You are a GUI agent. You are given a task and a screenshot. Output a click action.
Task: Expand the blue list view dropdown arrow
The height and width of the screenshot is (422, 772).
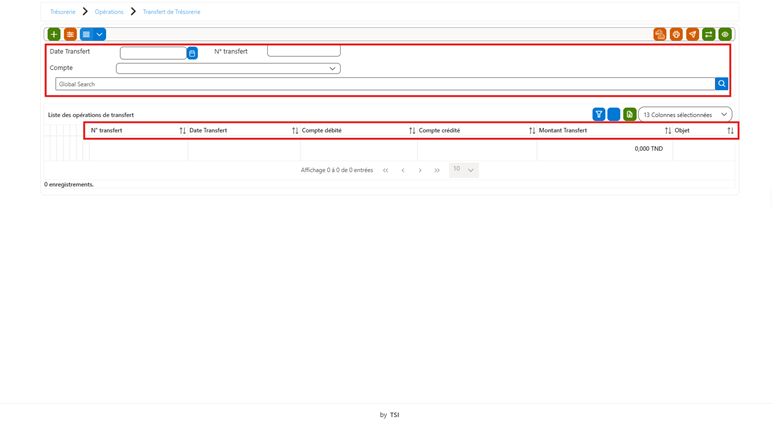[99, 34]
